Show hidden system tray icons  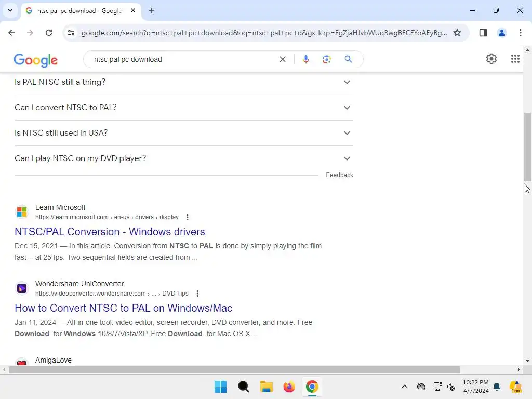click(404, 387)
